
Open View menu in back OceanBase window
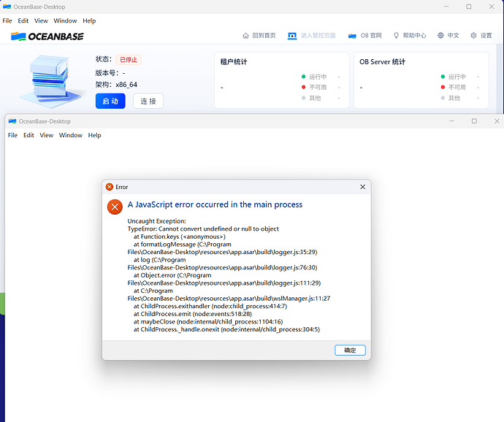[41, 20]
